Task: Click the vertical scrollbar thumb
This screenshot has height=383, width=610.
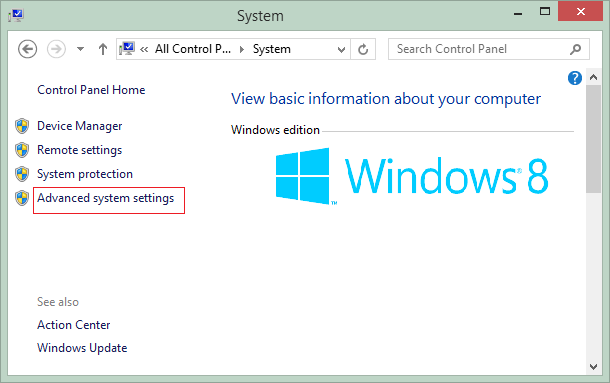Action: pos(593,139)
